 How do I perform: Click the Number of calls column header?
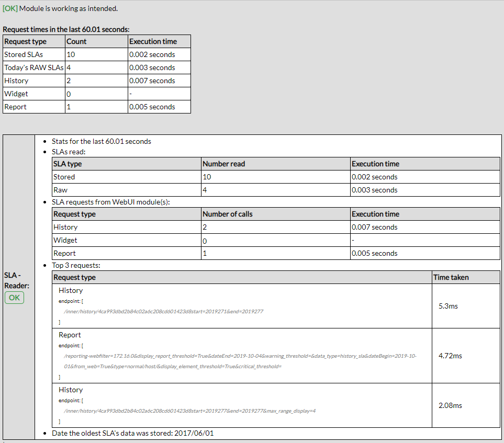(227, 214)
